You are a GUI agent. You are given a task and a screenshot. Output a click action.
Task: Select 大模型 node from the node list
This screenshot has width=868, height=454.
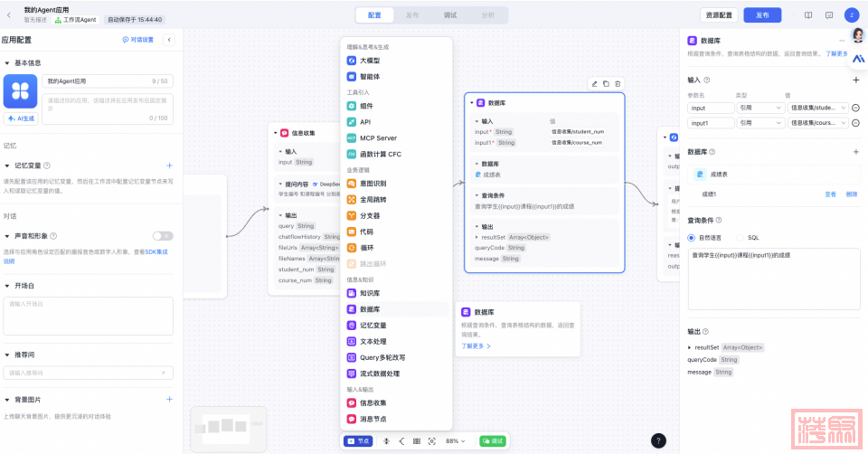(x=369, y=61)
